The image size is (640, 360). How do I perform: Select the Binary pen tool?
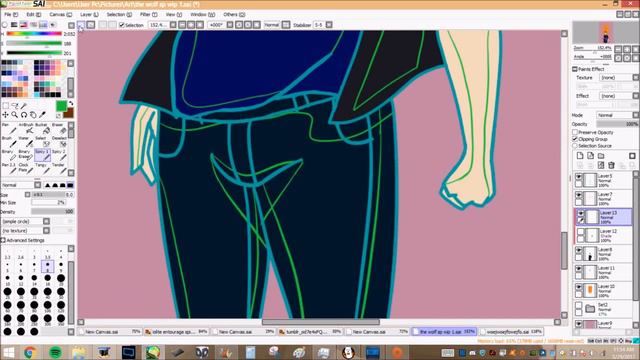(10, 155)
